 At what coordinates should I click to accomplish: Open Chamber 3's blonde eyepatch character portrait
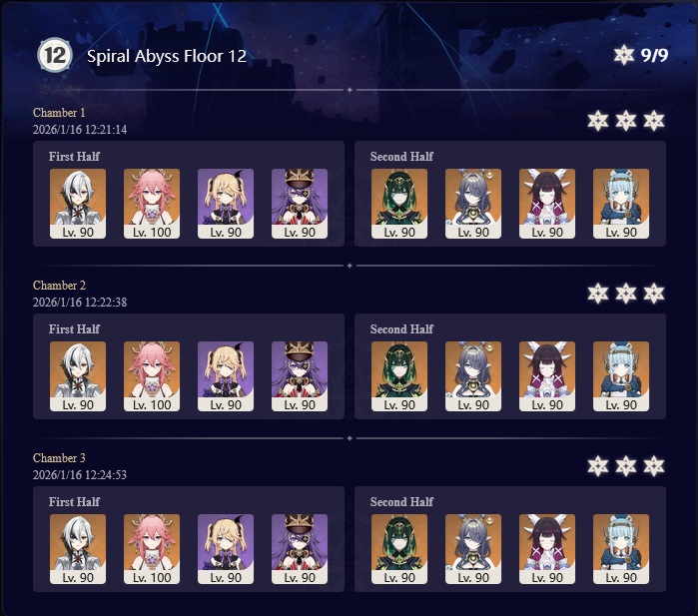click(226, 549)
